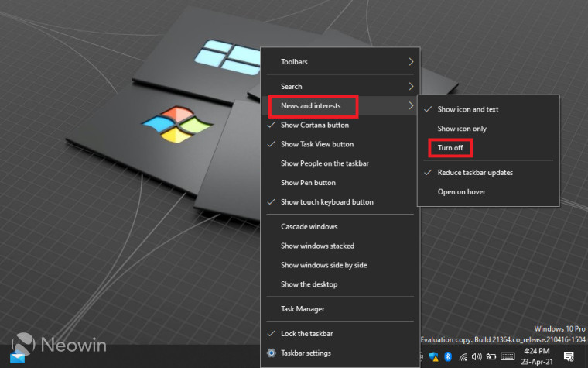Viewport: 588px width, 368px height.
Task: Open the Wi-Fi network tray icon
Action: click(x=463, y=356)
